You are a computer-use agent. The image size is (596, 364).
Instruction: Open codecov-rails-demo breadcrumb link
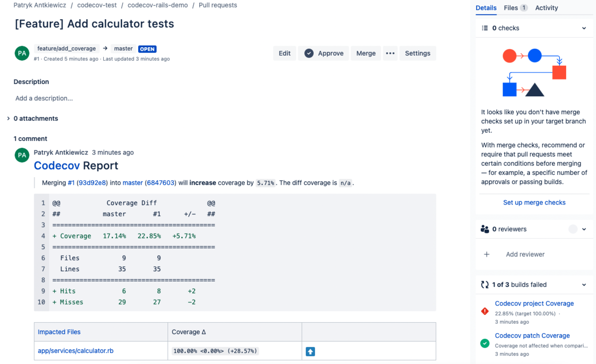click(x=158, y=5)
